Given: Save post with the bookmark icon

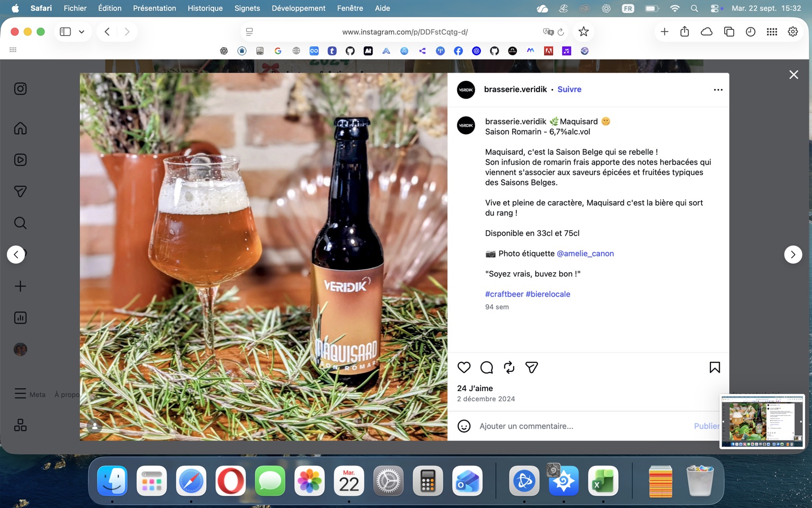Looking at the screenshot, I should coord(715,367).
